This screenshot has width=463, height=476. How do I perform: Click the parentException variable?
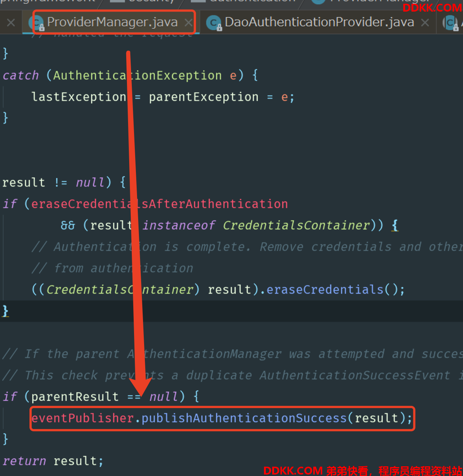pos(204,97)
